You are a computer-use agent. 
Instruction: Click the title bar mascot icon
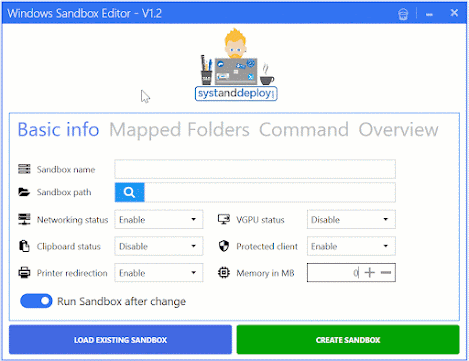click(403, 14)
